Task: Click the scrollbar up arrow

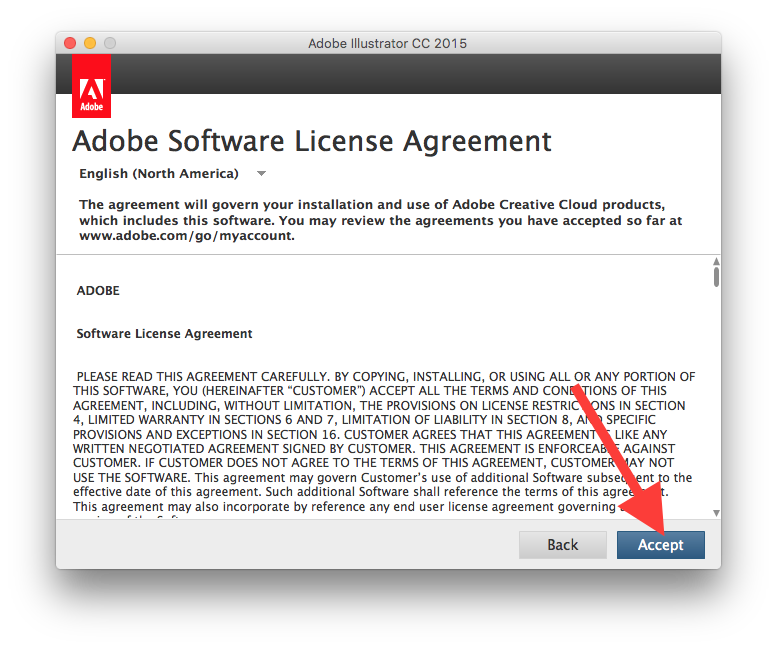Action: (716, 261)
